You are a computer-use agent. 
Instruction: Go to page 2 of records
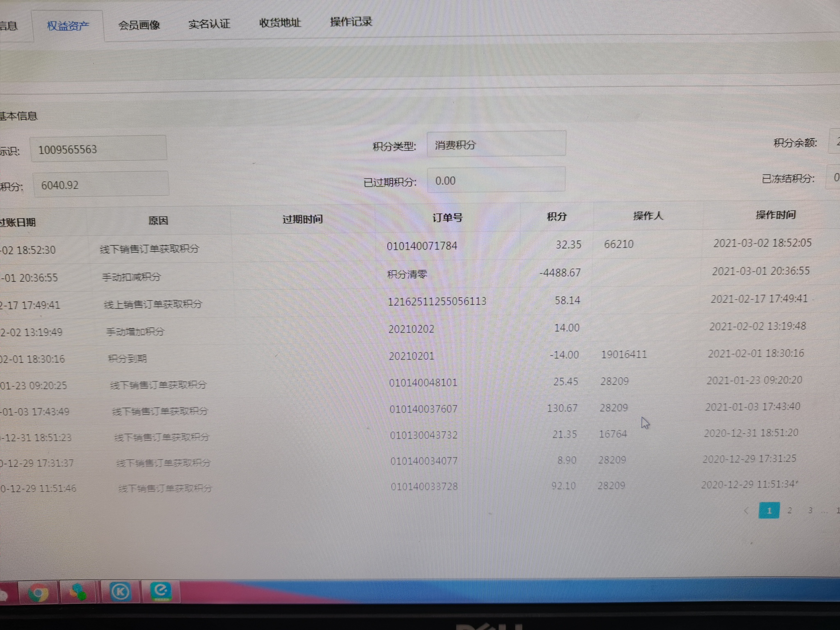click(790, 511)
